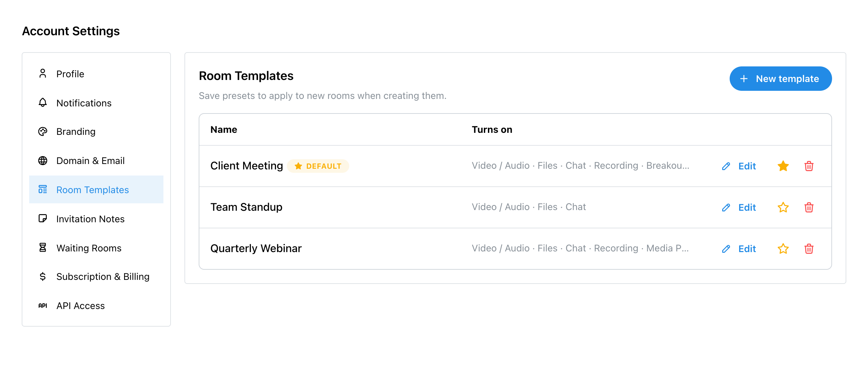Click Edit link for Client Meeting
This screenshot has height=370, width=868.
click(x=747, y=166)
